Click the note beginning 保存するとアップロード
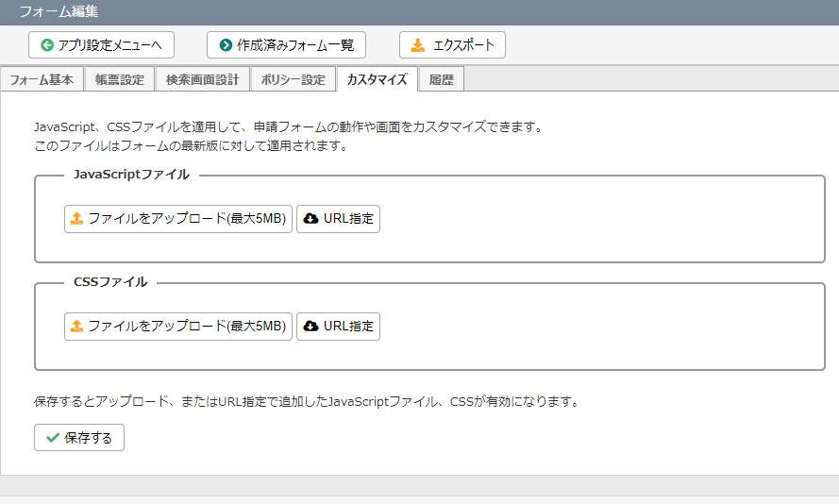The height and width of the screenshot is (504, 839). click(308, 401)
